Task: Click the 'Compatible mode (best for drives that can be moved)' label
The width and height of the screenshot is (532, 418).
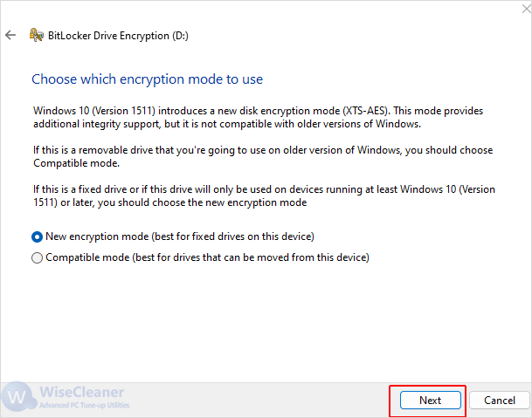Action: click(x=207, y=257)
